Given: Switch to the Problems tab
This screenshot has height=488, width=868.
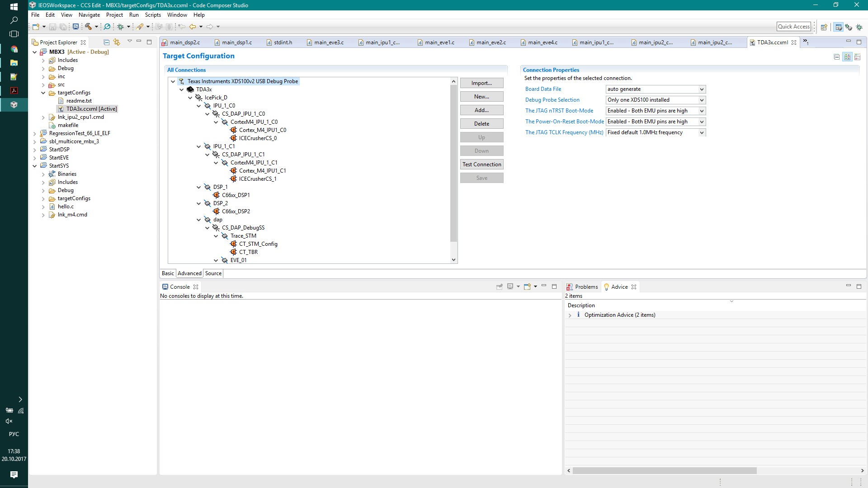Looking at the screenshot, I should pyautogui.click(x=582, y=287).
